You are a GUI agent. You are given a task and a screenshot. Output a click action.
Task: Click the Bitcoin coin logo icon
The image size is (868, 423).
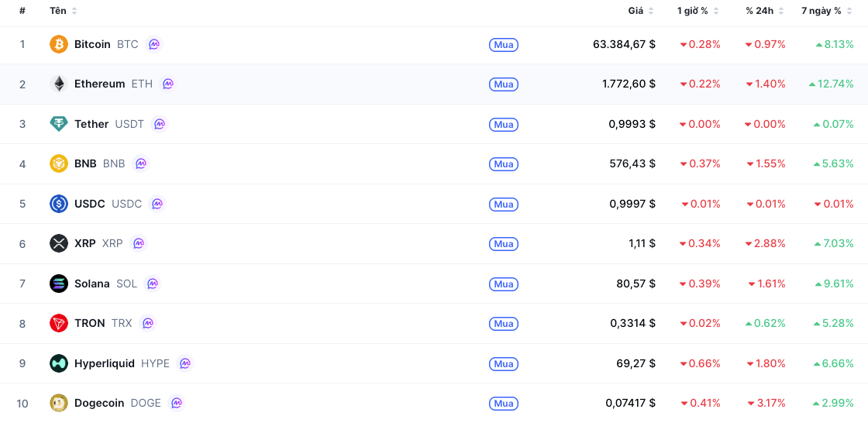click(59, 44)
